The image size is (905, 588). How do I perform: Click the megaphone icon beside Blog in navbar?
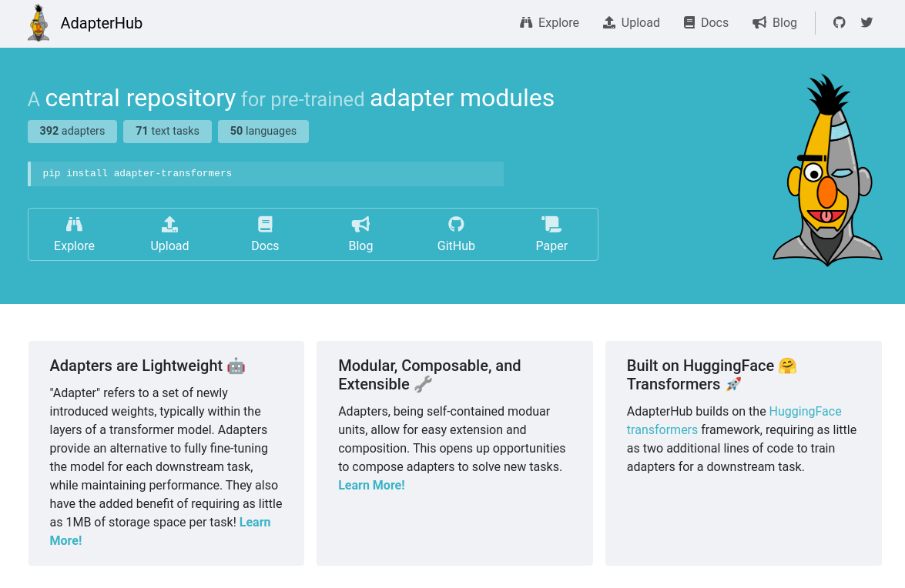759,22
